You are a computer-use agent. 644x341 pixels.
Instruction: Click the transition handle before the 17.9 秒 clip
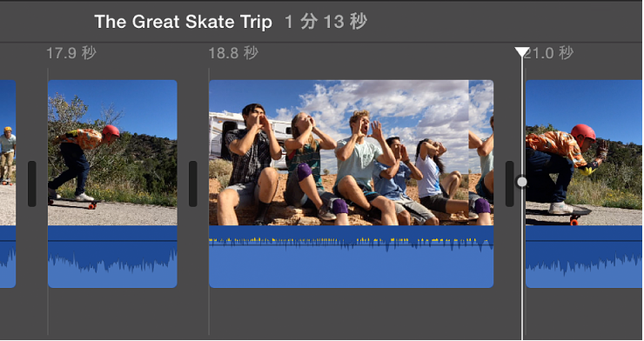(x=31, y=184)
